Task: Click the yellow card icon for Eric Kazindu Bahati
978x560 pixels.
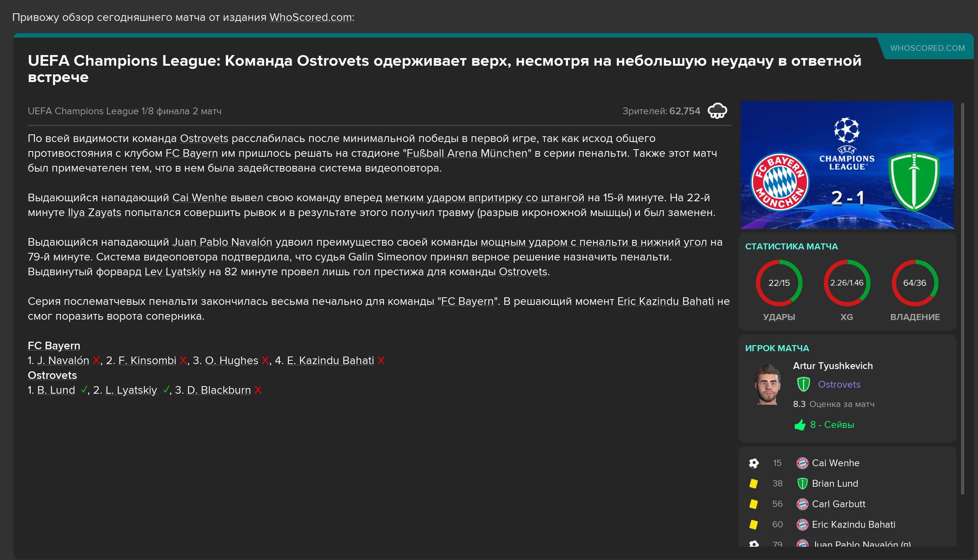Action: 754,524
